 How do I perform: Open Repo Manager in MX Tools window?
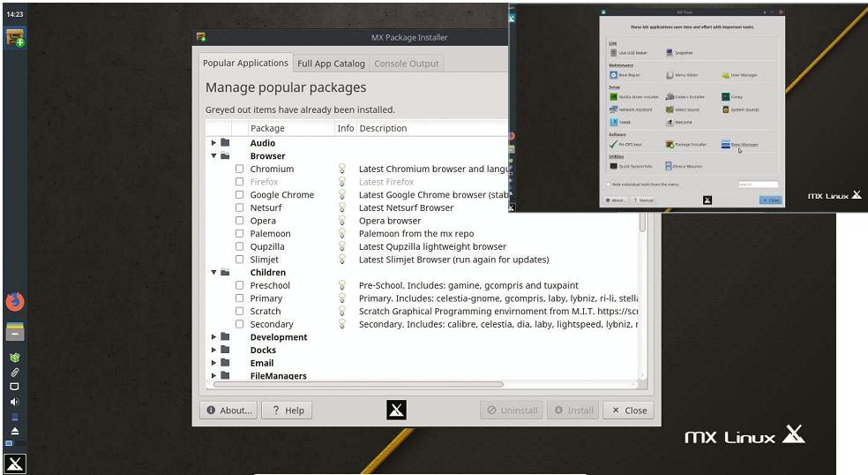[739, 145]
